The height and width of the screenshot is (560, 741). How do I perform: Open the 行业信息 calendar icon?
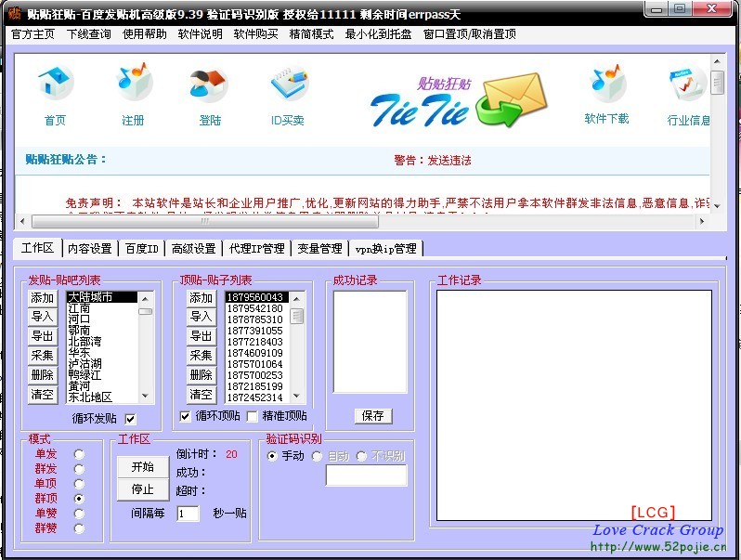(x=687, y=84)
